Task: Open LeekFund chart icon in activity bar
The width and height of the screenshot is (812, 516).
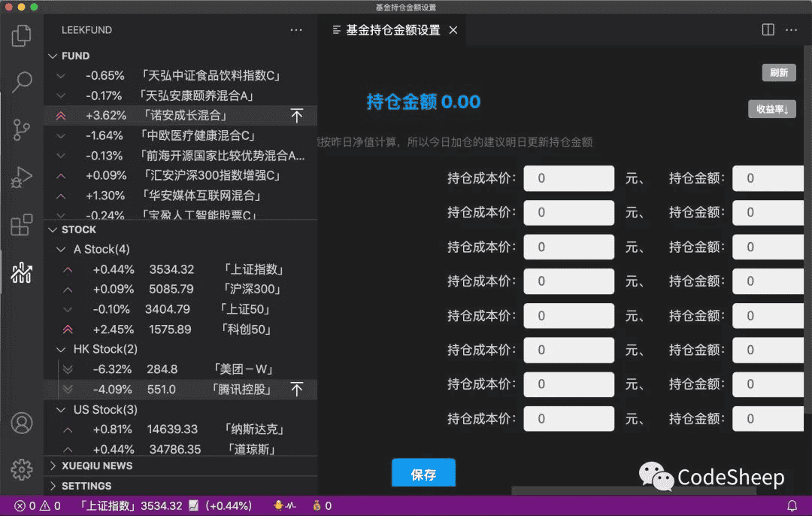Action: (21, 272)
